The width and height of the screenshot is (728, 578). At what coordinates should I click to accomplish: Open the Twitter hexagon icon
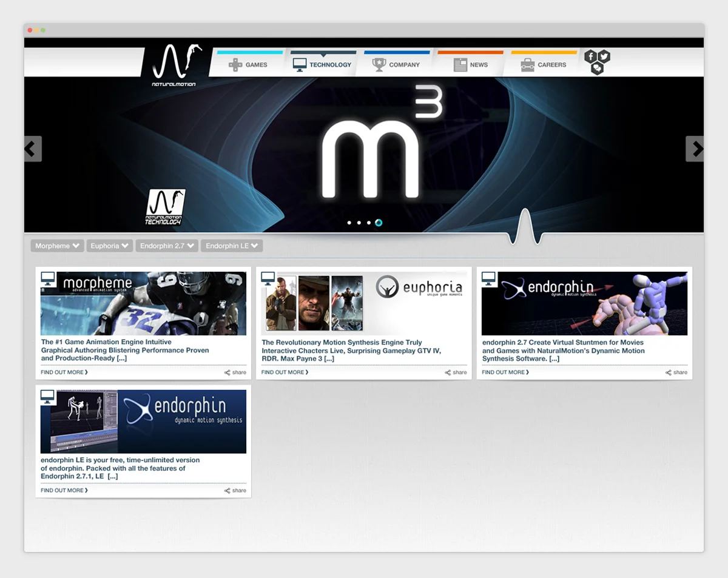click(x=604, y=57)
